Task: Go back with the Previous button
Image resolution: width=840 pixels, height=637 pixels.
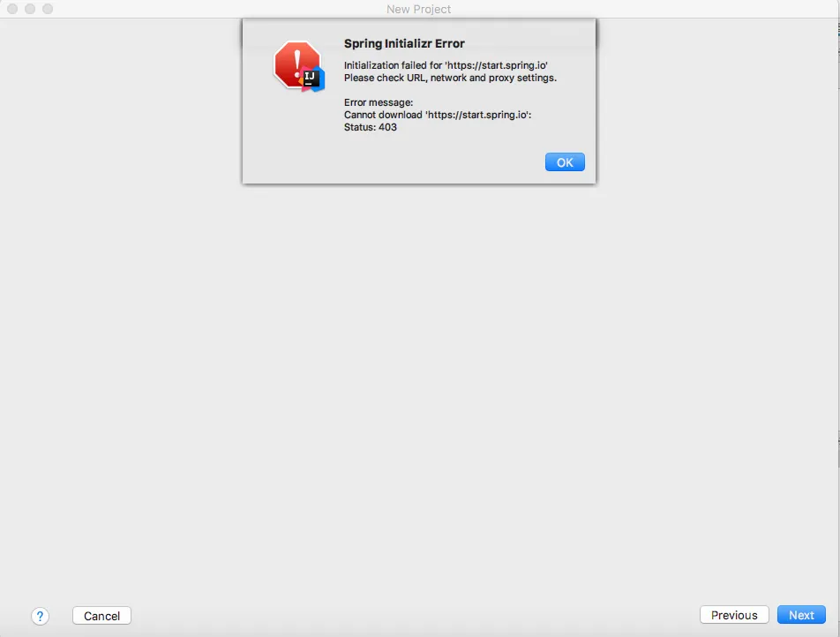Action: pos(734,615)
